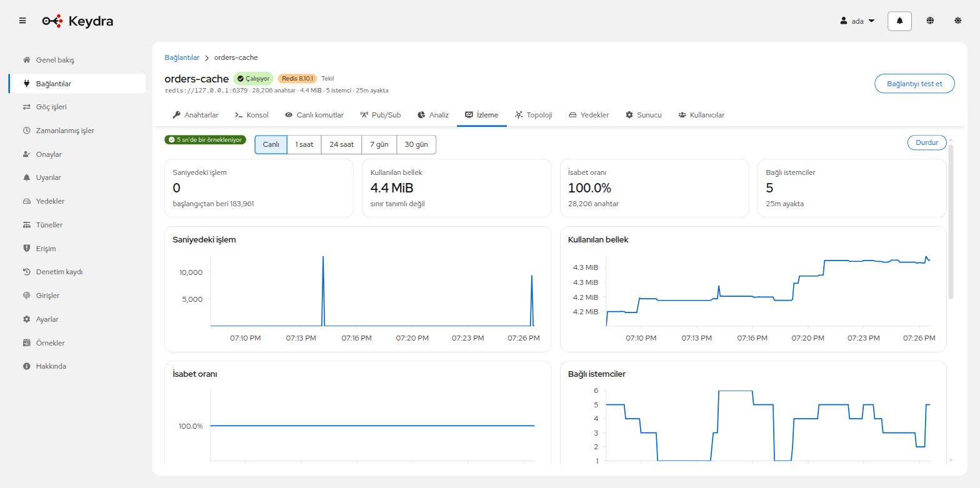Click the Pub/Sub broadcast icon
Image resolution: width=980 pixels, height=488 pixels.
364,115
